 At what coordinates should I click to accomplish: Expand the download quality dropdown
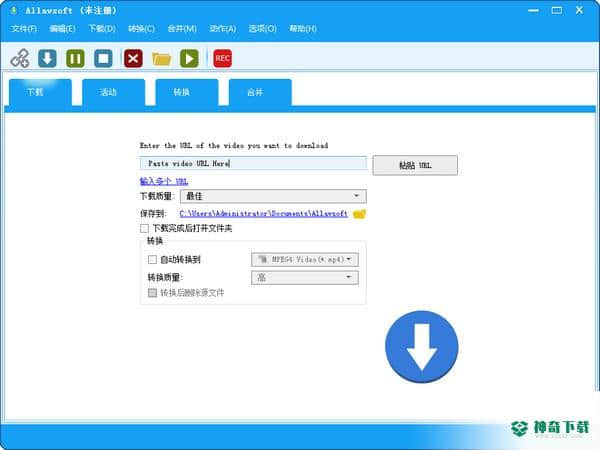(x=273, y=196)
